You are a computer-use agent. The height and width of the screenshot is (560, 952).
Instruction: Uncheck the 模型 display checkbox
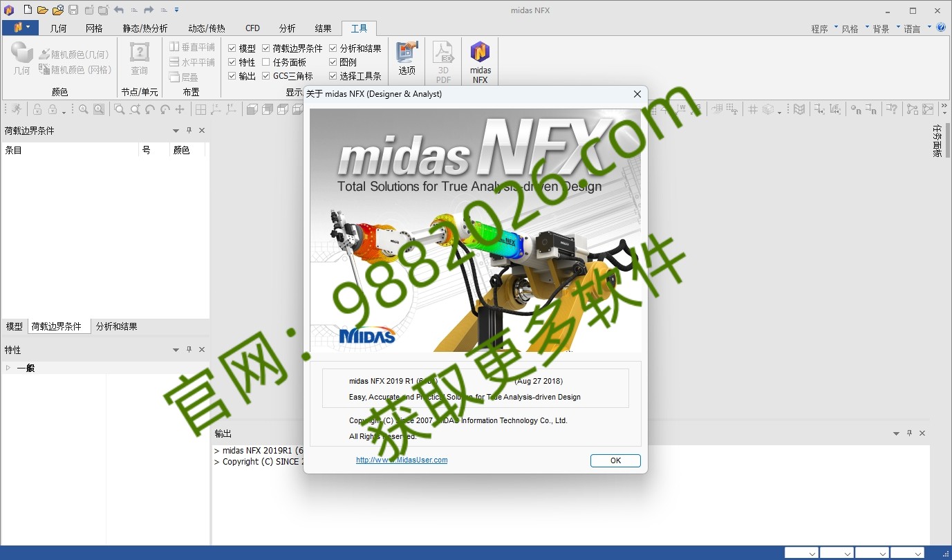click(232, 48)
